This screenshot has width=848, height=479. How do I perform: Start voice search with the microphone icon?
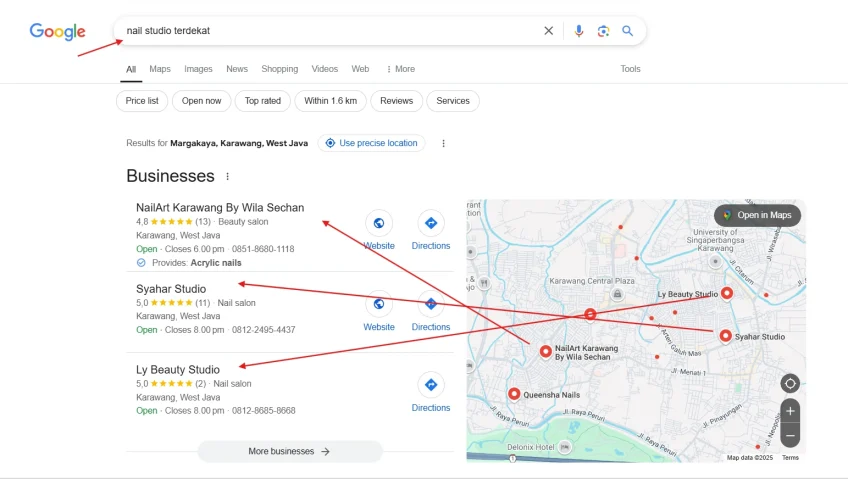coord(579,31)
